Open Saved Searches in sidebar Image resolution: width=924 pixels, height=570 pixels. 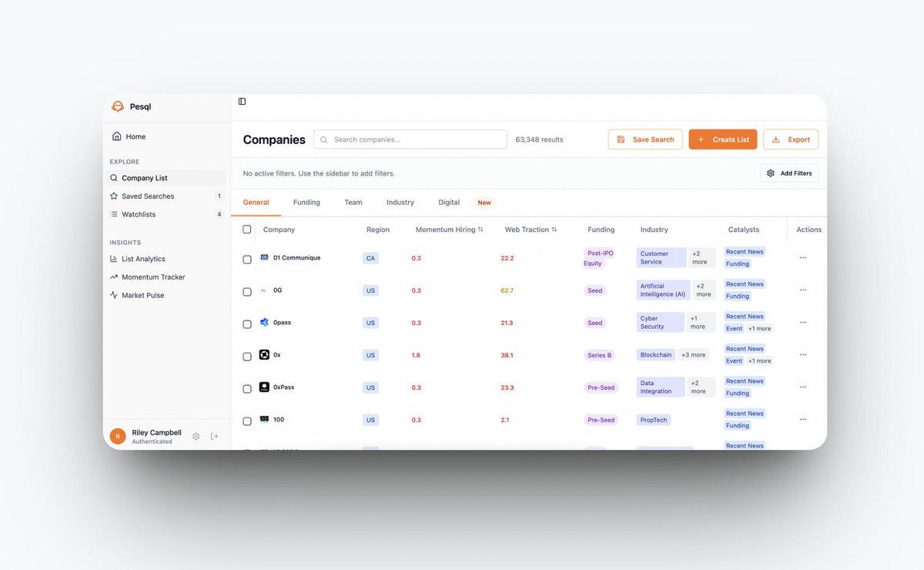(x=167, y=196)
